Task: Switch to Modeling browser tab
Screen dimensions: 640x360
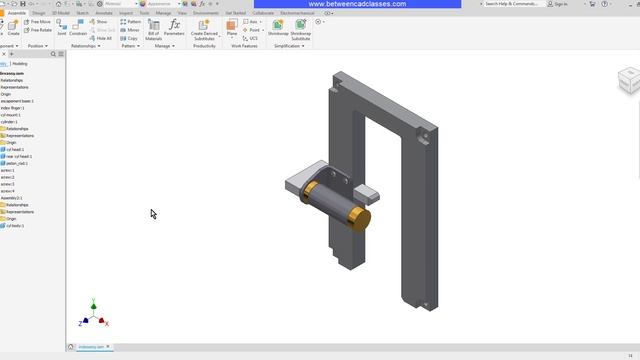Action: click(20, 64)
